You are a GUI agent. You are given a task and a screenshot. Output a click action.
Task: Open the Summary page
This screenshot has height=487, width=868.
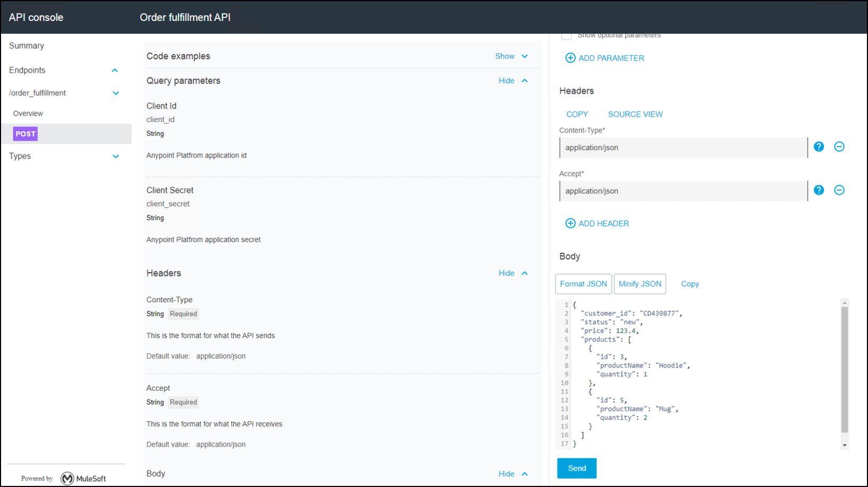pyautogui.click(x=27, y=46)
